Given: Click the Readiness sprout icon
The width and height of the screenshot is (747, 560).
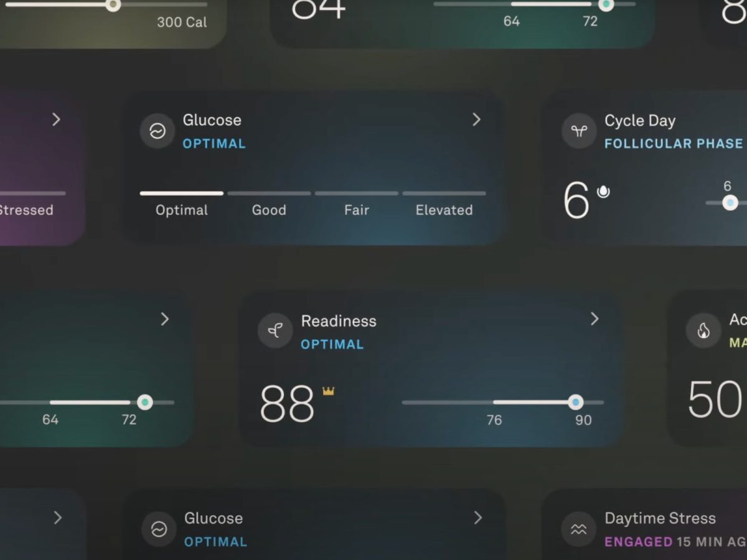Looking at the screenshot, I should tap(275, 331).
